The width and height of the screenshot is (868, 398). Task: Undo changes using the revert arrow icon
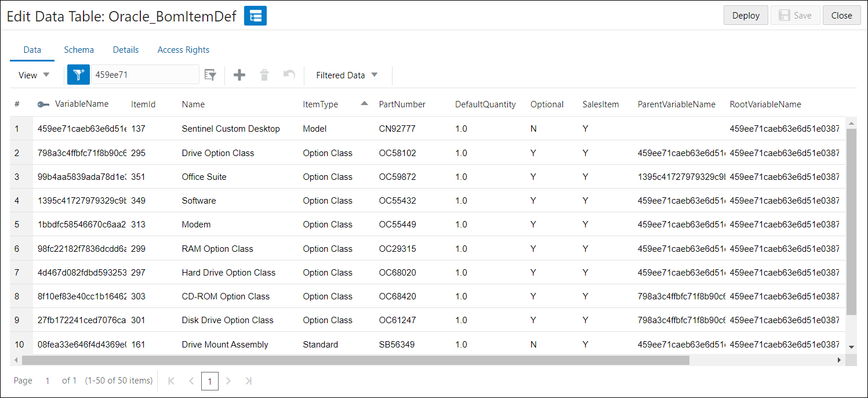coord(289,75)
